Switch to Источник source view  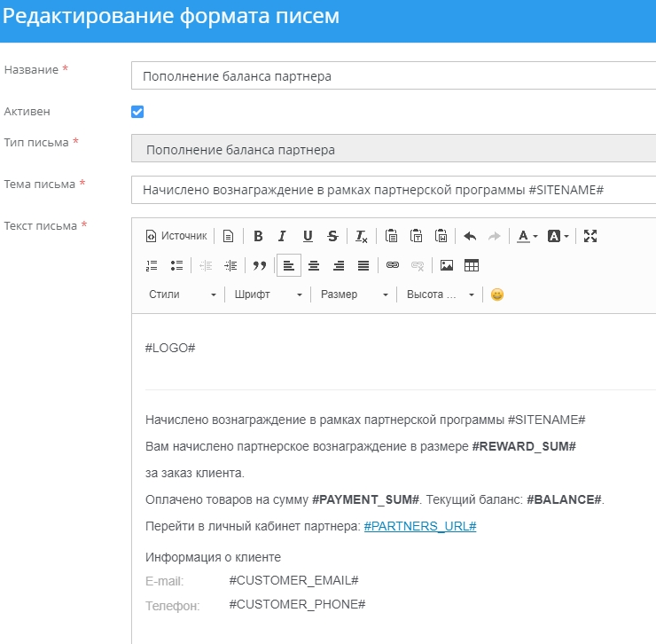tap(176, 236)
